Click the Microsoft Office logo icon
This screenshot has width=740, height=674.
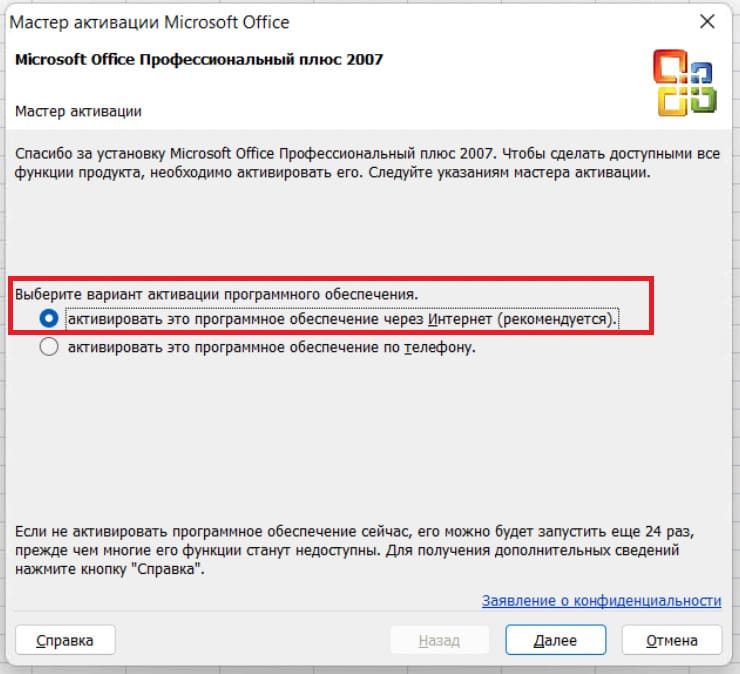pos(685,80)
